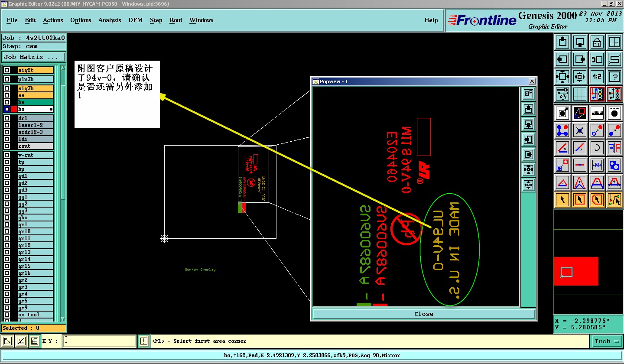Open the Rout menu
The height and width of the screenshot is (364, 624).
[x=176, y=20]
